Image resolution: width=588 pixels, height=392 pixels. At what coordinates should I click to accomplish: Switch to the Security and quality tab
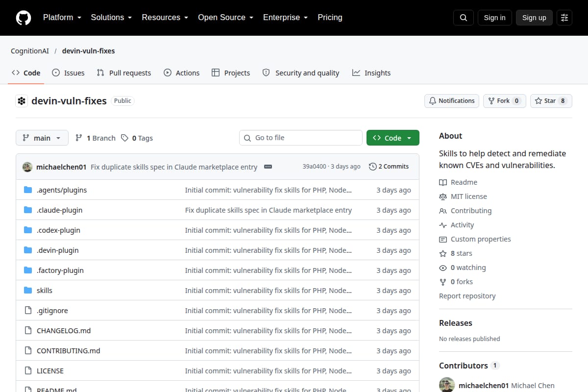point(301,73)
